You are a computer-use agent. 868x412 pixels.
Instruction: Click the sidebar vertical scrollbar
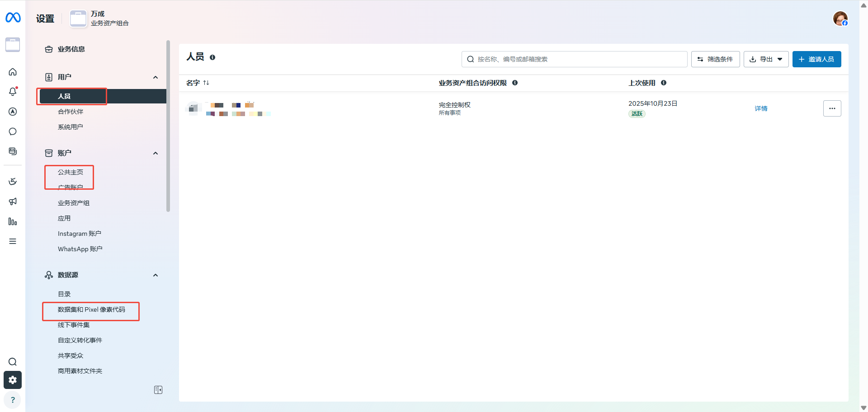pos(168,126)
